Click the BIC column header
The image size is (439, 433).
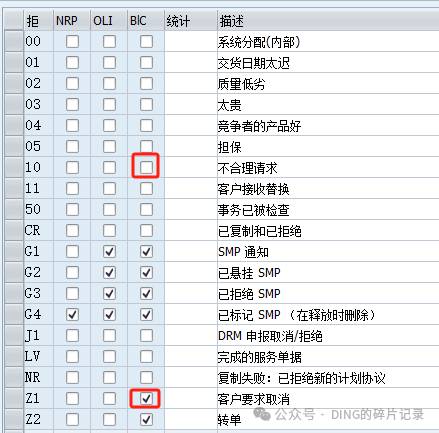(x=146, y=20)
